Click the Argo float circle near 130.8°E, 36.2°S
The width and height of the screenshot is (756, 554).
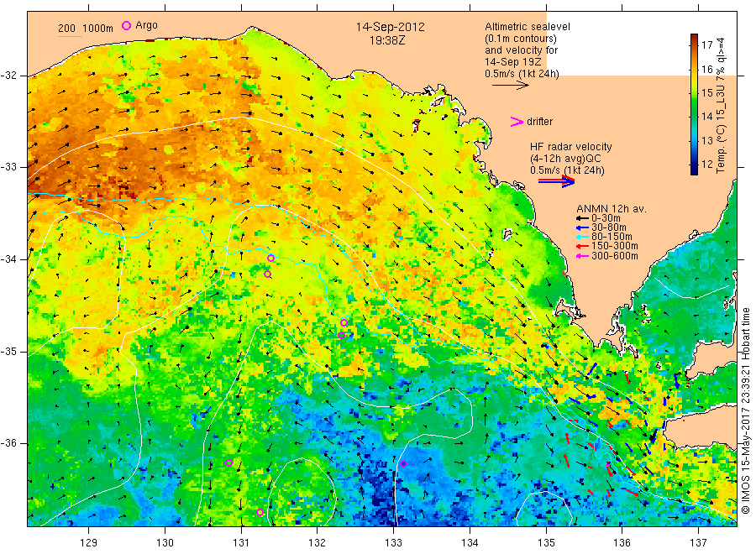click(229, 463)
